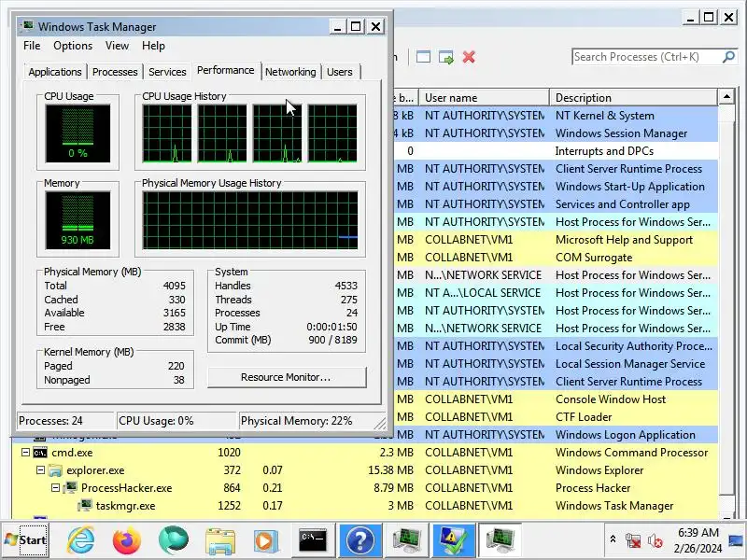Open the Help menu in Task Manager
Screen dimensions: 747x560
coord(153,46)
